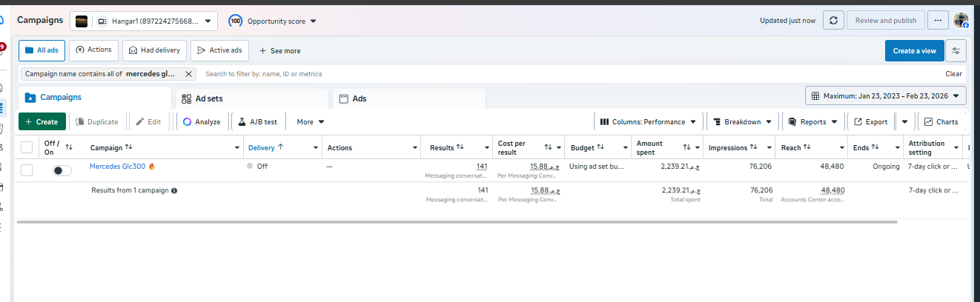Open the Reports dropdown

click(813, 121)
